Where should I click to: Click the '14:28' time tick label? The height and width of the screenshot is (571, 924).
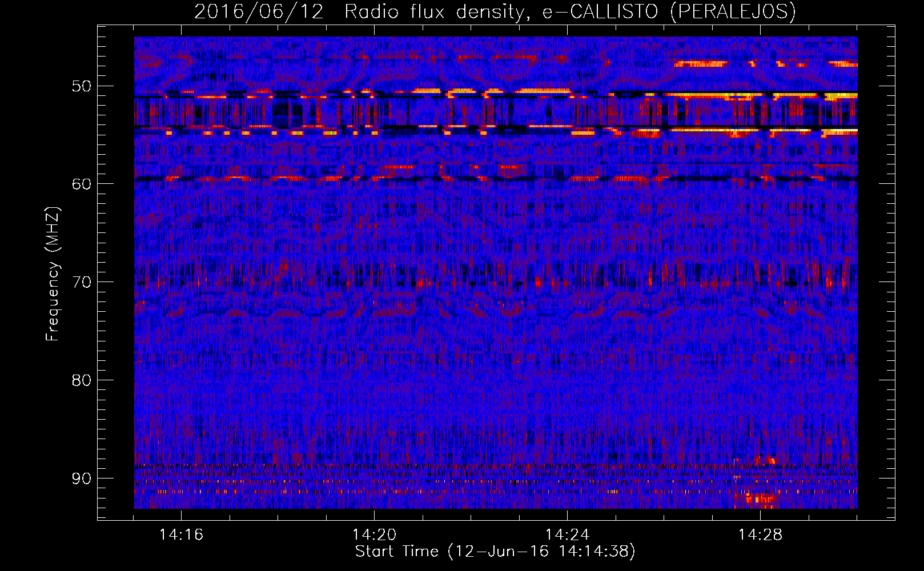760,534
